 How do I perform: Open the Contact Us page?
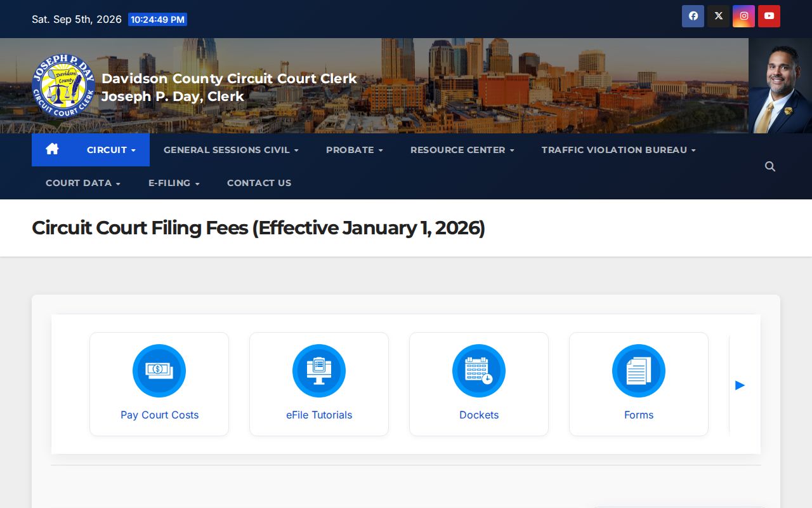[259, 183]
